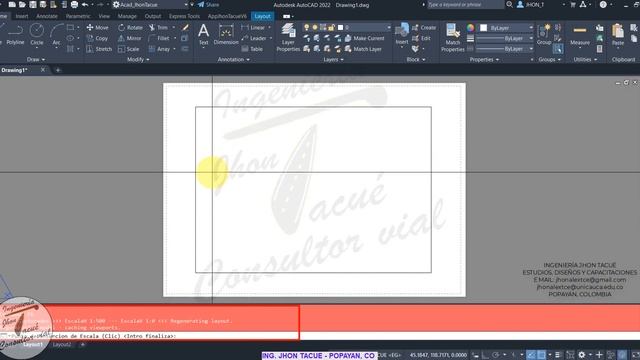Activate the Fillet command
This screenshot has width=640, height=360.
tap(159, 38)
